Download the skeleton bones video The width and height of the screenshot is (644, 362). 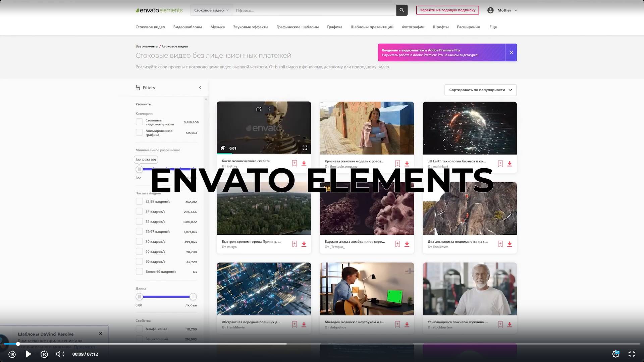[304, 164]
